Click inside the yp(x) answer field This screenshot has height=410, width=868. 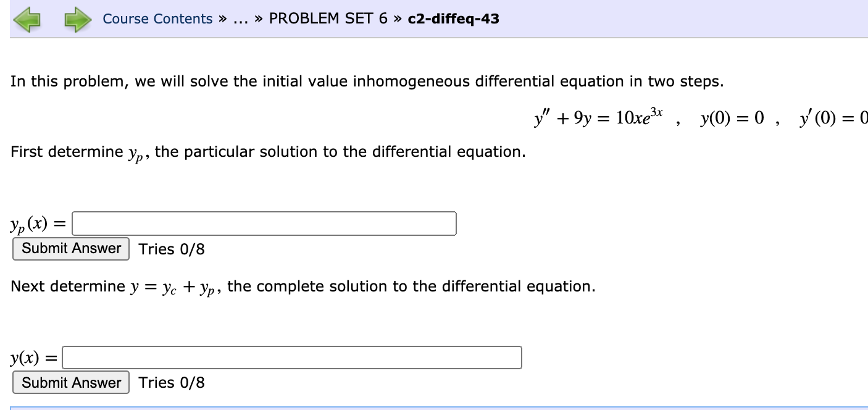[264, 224]
